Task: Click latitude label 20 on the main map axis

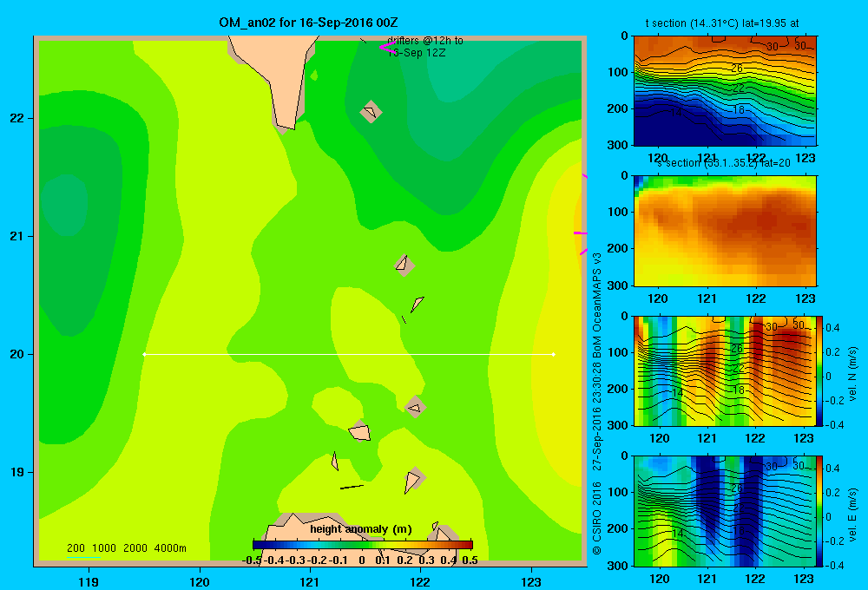Action: pos(17,354)
